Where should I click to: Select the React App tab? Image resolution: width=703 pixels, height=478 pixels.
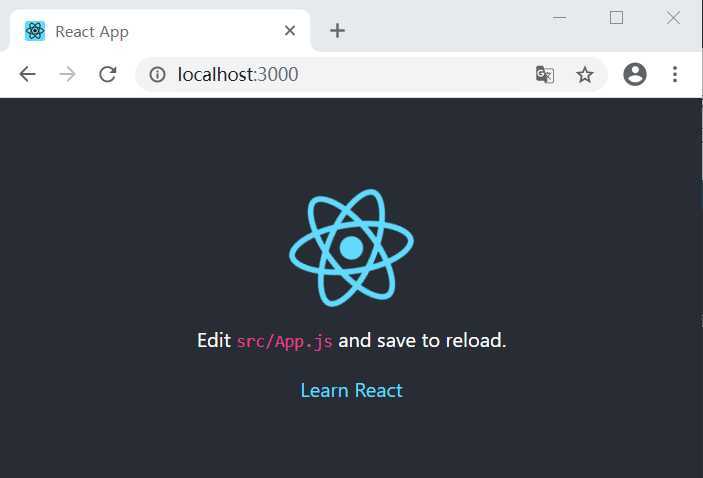pos(159,31)
